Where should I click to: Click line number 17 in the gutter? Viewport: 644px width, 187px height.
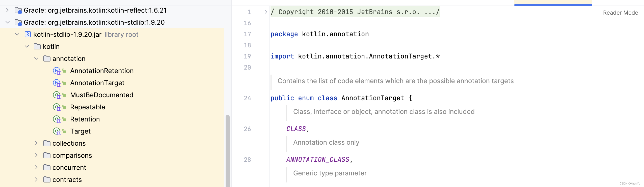(x=247, y=34)
